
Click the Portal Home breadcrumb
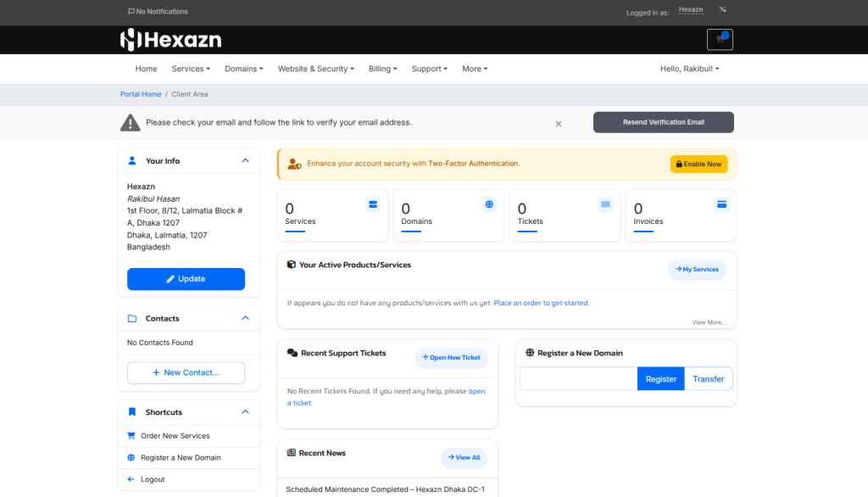click(141, 94)
